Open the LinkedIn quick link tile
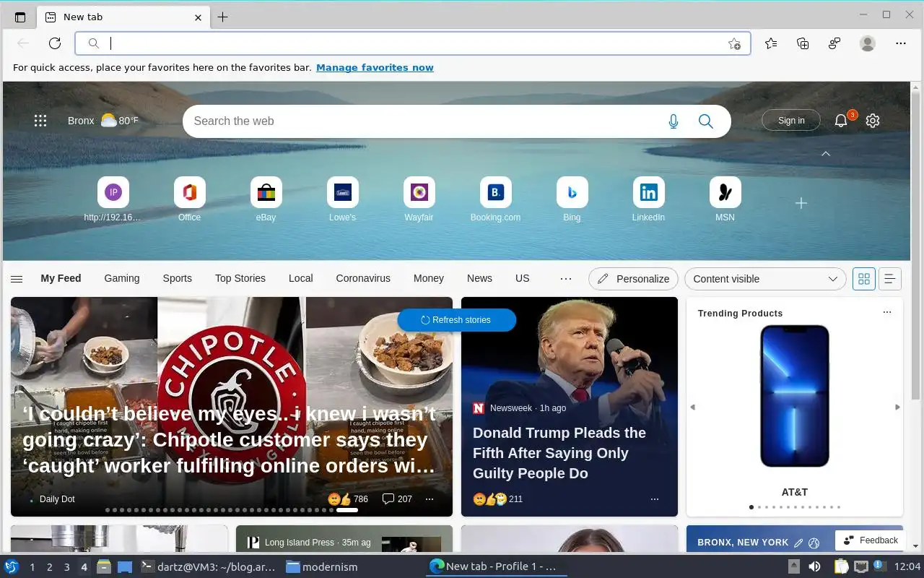This screenshot has height=578, width=924. point(649,199)
